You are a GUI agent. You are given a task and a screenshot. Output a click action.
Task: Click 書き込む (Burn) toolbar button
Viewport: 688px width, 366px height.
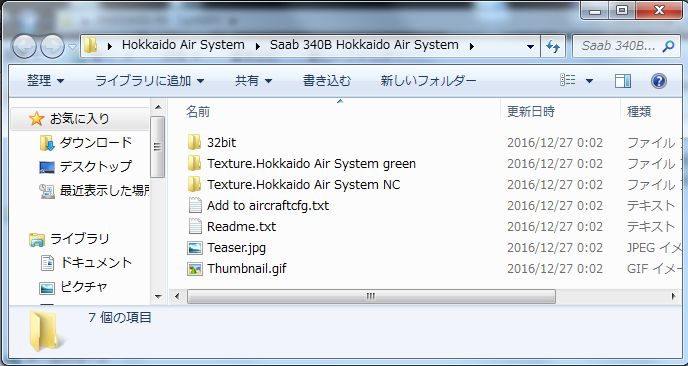[x=327, y=81]
